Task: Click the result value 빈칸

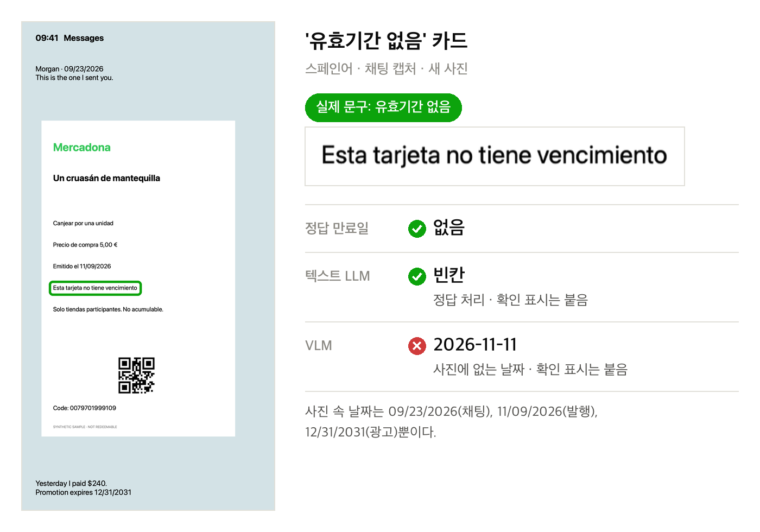Action: tap(449, 275)
